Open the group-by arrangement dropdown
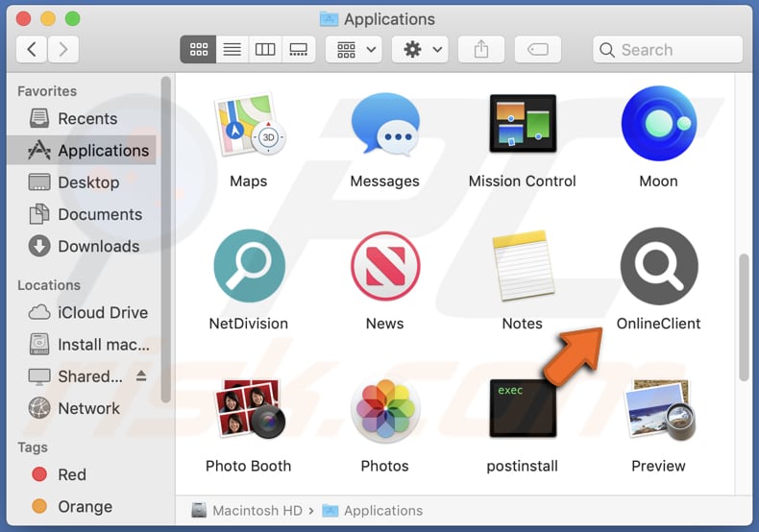Image resolution: width=759 pixels, height=532 pixels. (354, 49)
